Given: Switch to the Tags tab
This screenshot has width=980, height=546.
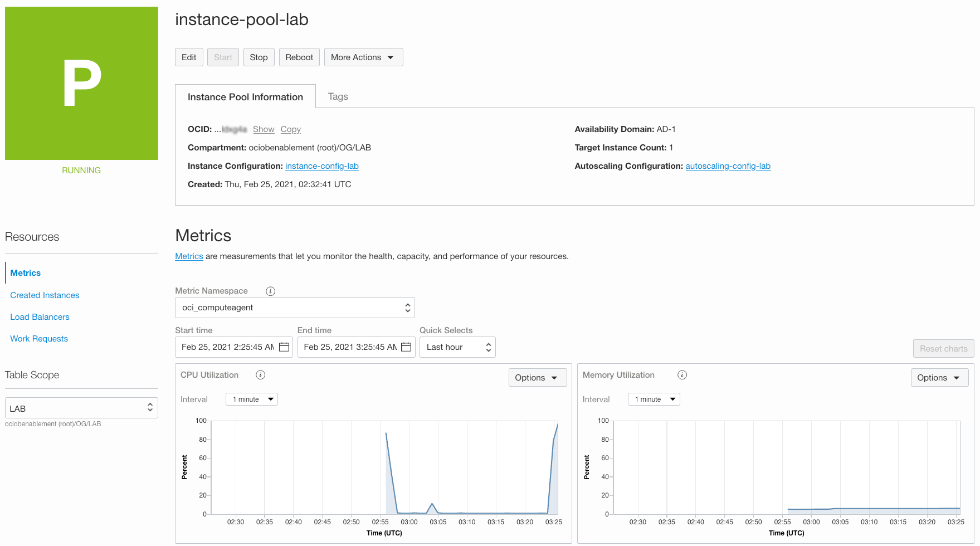Looking at the screenshot, I should click(x=338, y=96).
